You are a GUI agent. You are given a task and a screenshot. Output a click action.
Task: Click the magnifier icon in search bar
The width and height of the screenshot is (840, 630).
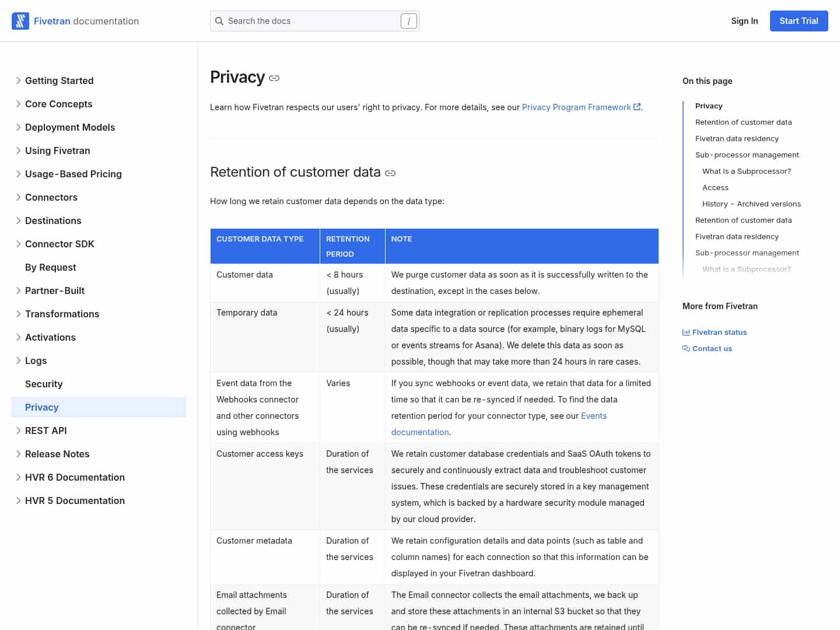(219, 21)
